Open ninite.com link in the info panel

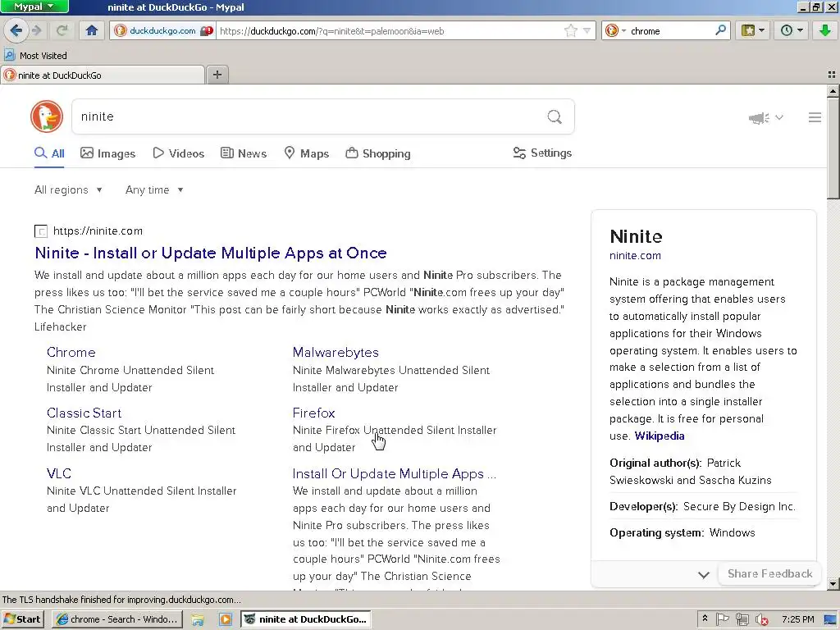point(635,256)
